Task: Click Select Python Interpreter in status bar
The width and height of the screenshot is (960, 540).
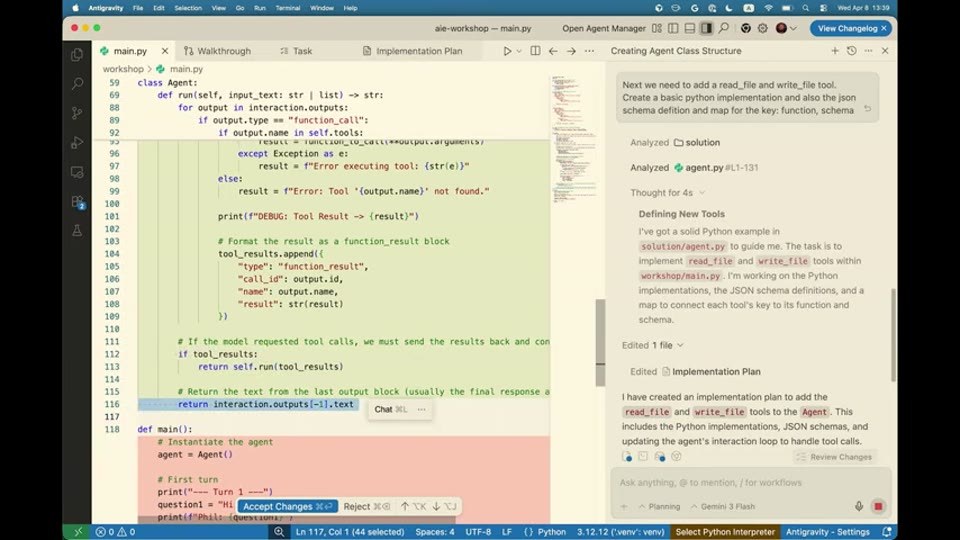Action: pos(725,532)
